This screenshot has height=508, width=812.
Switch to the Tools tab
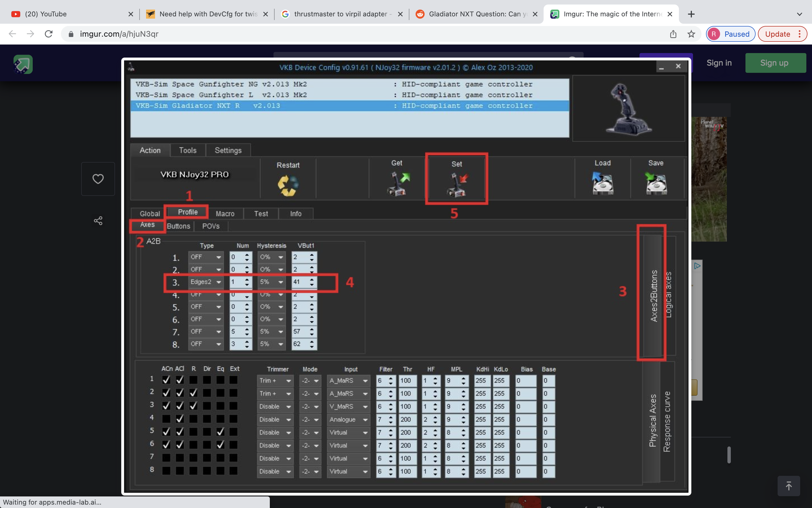(x=187, y=150)
